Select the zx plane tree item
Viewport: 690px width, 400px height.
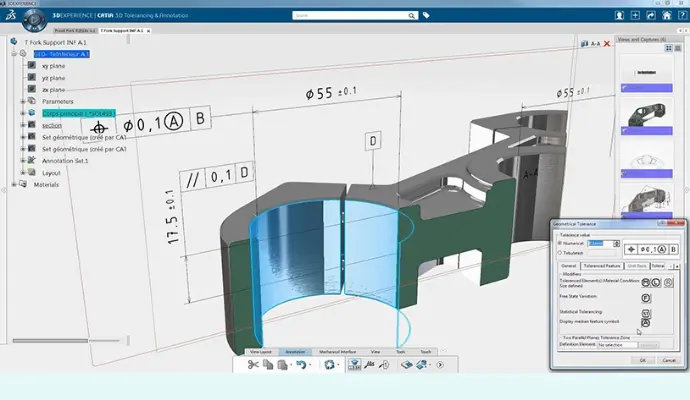point(53,90)
